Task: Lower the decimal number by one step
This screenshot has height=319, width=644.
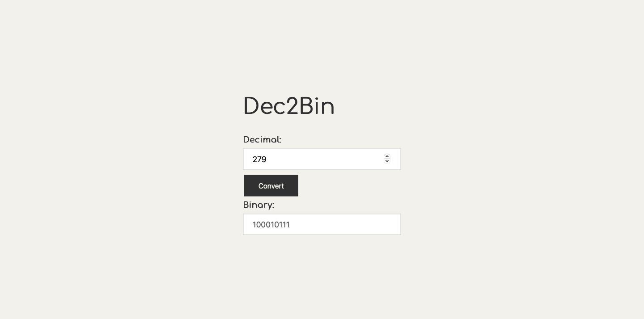Action: 387,161
